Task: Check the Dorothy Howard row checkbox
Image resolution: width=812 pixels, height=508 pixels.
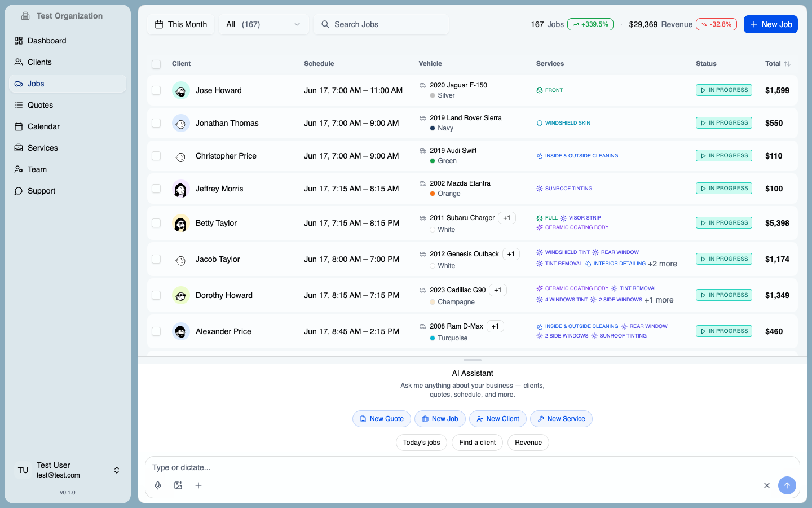Action: (x=156, y=295)
